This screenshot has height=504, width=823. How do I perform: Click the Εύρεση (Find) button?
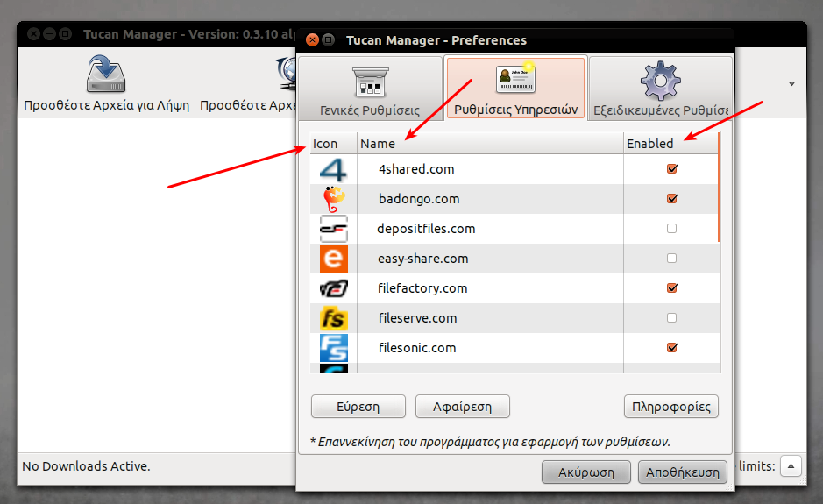358,407
